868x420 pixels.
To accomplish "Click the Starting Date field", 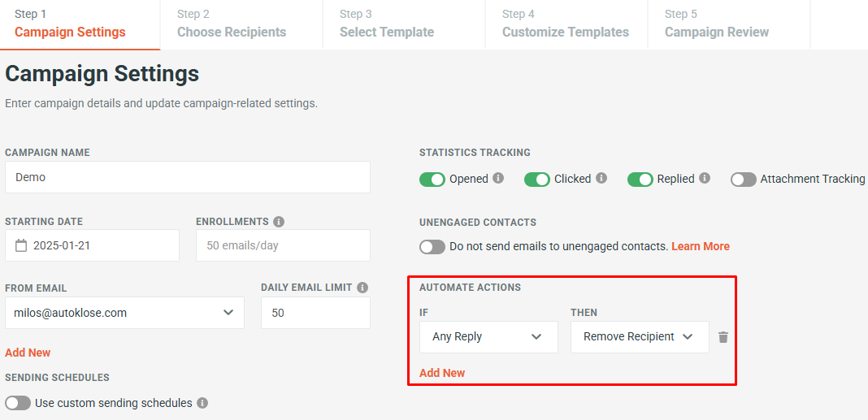I will [92, 245].
